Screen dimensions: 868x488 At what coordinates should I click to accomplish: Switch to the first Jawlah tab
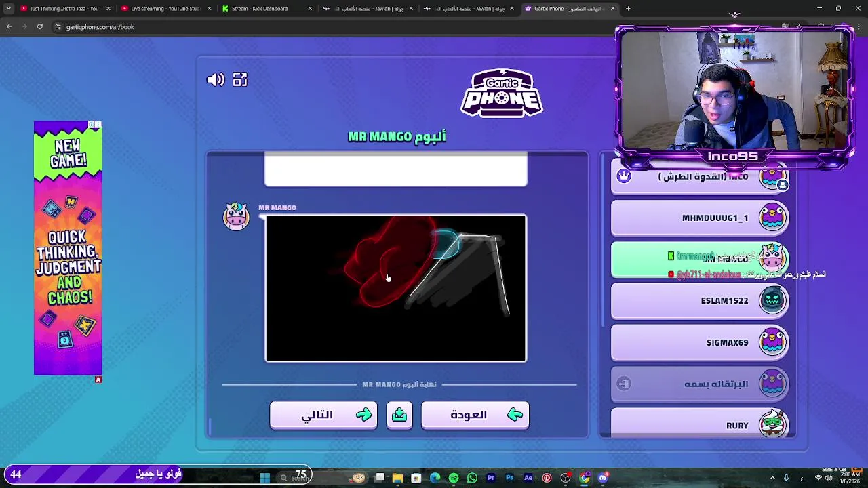click(366, 9)
